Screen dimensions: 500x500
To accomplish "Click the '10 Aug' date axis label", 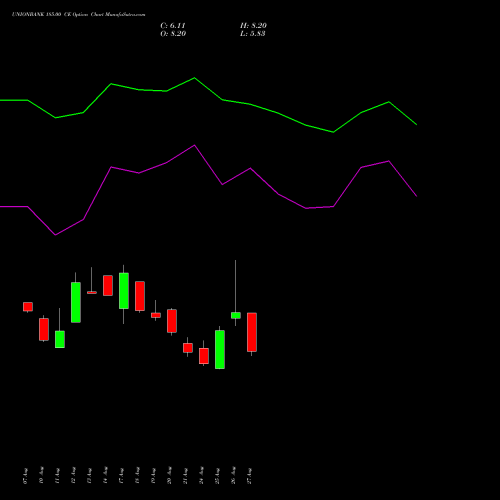I will click(41, 476).
